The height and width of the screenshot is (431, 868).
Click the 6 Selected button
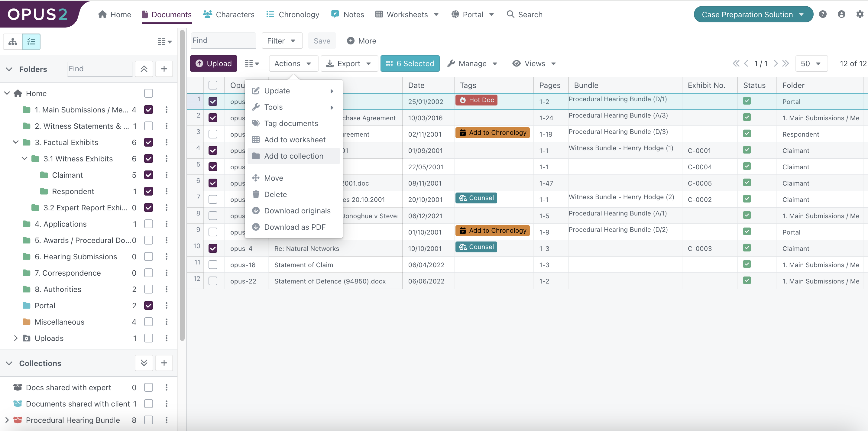(410, 63)
